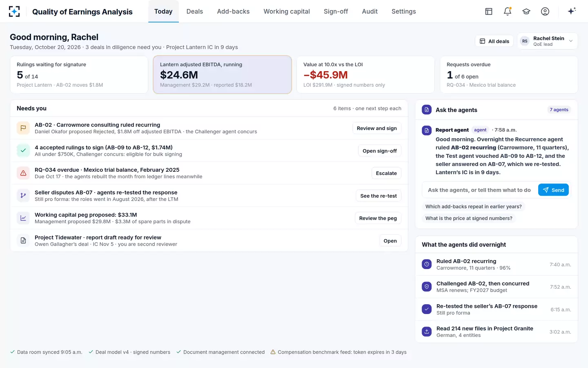This screenshot has height=368, width=588.
Task: Open the notifications bell
Action: 508,11
